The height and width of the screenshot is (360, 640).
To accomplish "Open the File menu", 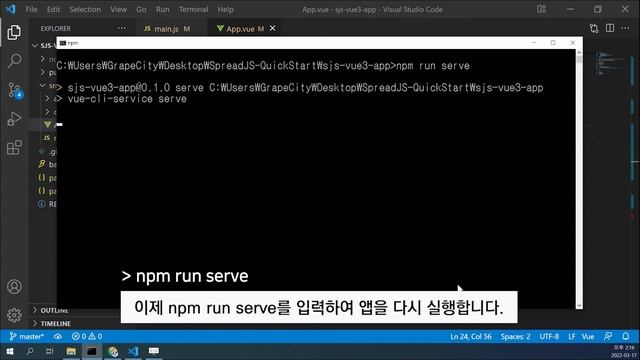I will click(x=31, y=9).
